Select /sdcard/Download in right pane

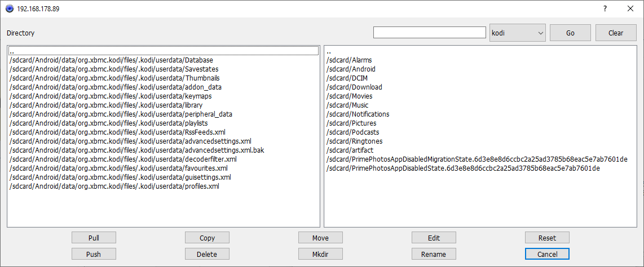coord(480,87)
